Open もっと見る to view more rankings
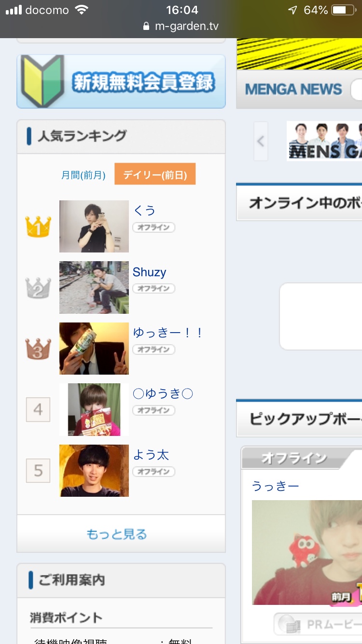Screen dimensions: 362x644 click(117, 534)
